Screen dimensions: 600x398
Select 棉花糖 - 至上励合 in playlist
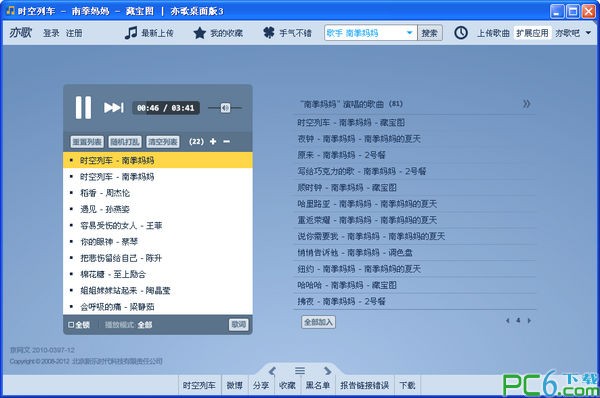pos(158,274)
